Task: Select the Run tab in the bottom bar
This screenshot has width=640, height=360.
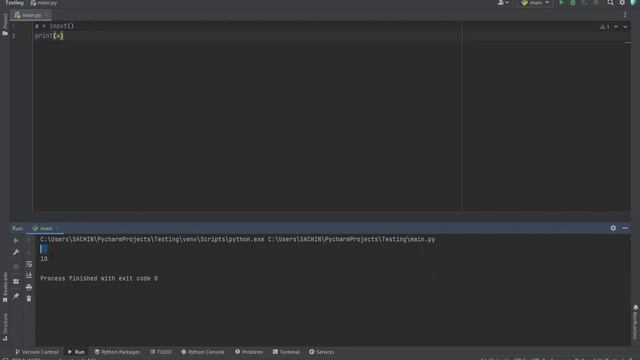Action: click(76, 352)
